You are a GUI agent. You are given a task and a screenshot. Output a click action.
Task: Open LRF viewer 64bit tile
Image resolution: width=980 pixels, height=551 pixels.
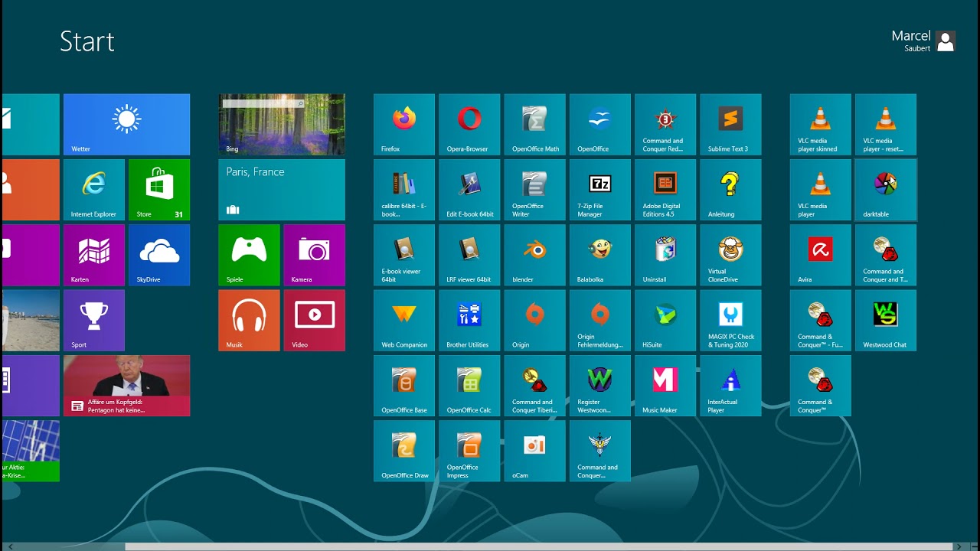pyautogui.click(x=469, y=255)
